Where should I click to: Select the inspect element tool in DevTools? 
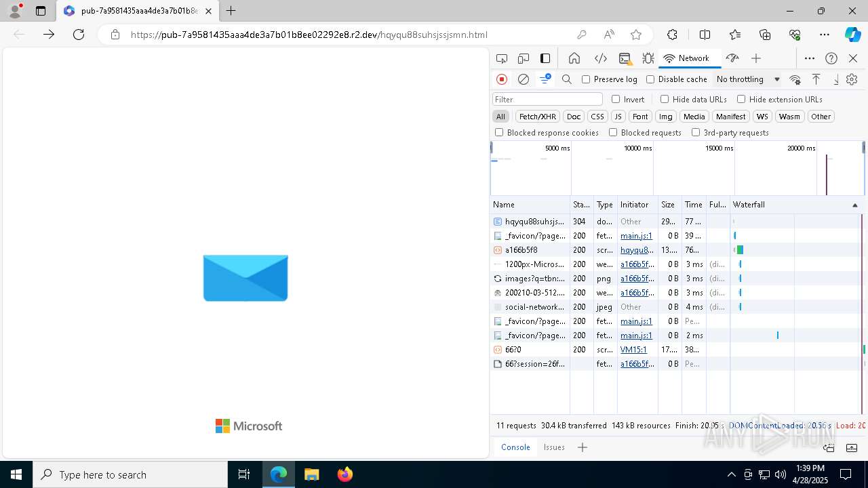[502, 58]
